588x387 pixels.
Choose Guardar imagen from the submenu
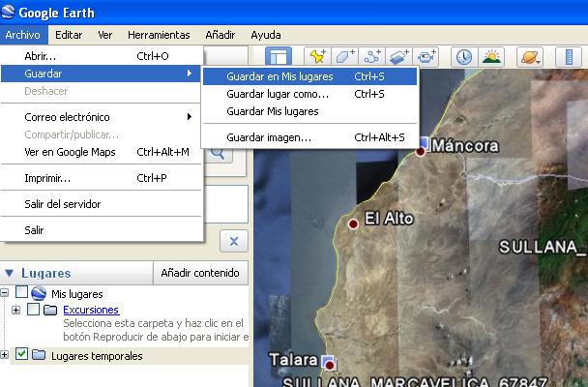point(269,137)
